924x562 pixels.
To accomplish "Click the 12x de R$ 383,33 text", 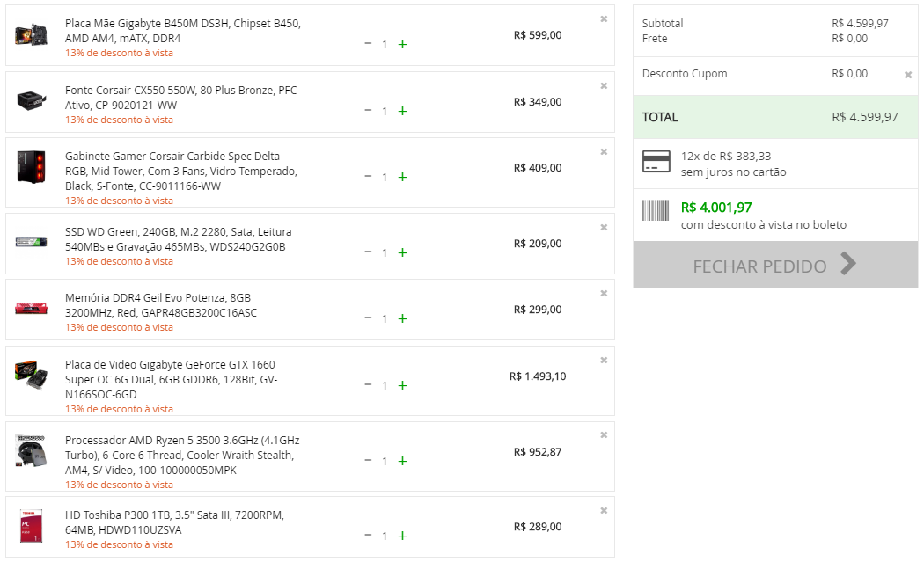I will click(x=726, y=157).
